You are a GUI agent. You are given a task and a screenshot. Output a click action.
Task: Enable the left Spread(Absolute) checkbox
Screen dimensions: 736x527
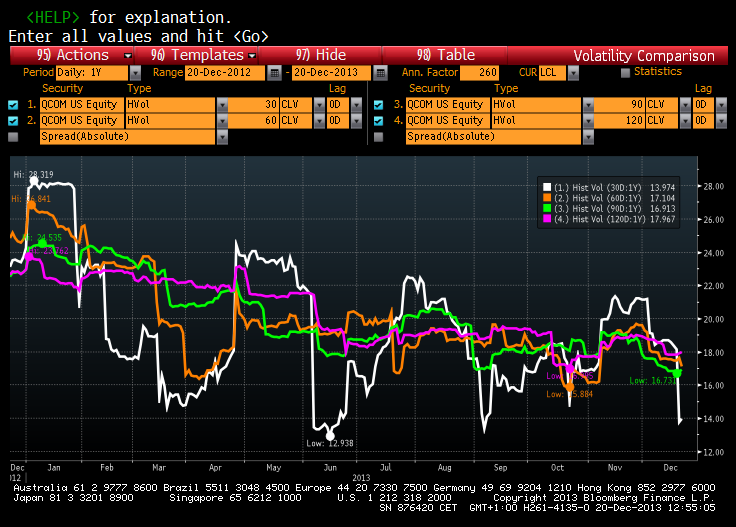(13, 137)
